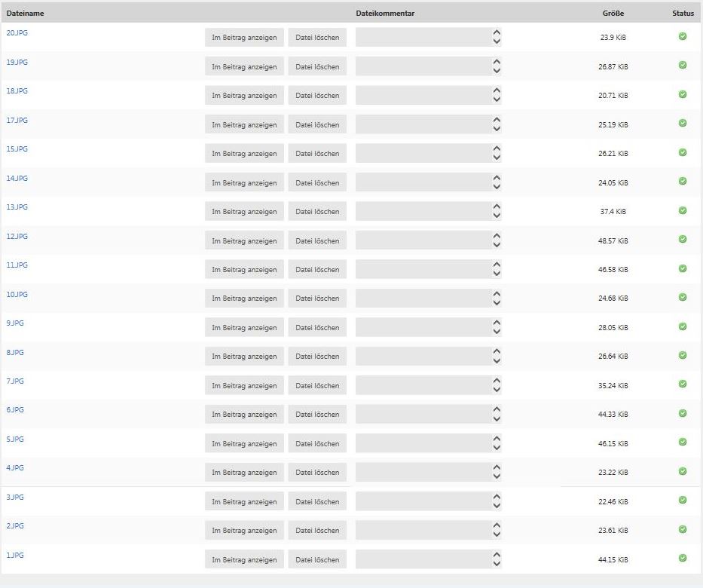Click the green status icon for 20.JPG
This screenshot has height=588, width=703.
click(x=683, y=36)
